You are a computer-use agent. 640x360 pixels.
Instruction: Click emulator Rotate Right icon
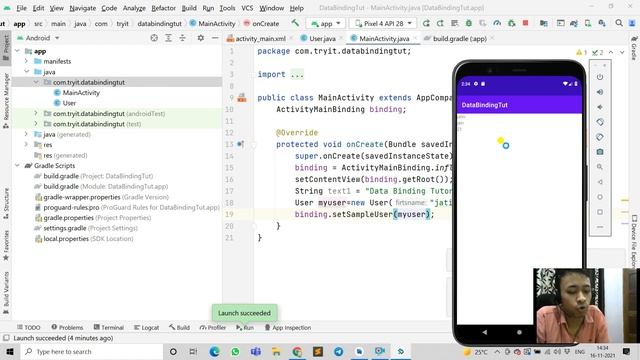600,137
